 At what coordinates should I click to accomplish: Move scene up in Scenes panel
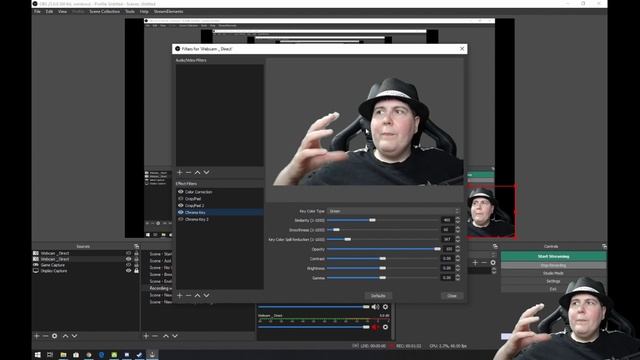166,336
